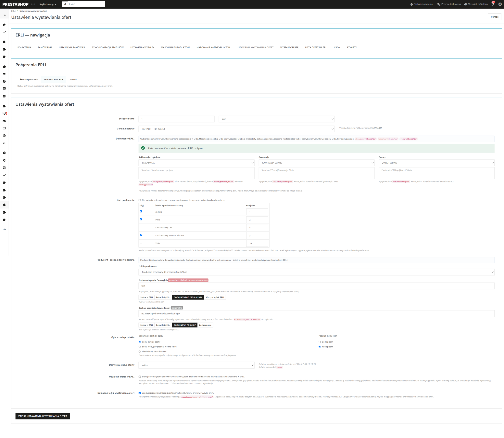Switch to the Połączenia tab
The image size is (504, 438).
click(24, 47)
